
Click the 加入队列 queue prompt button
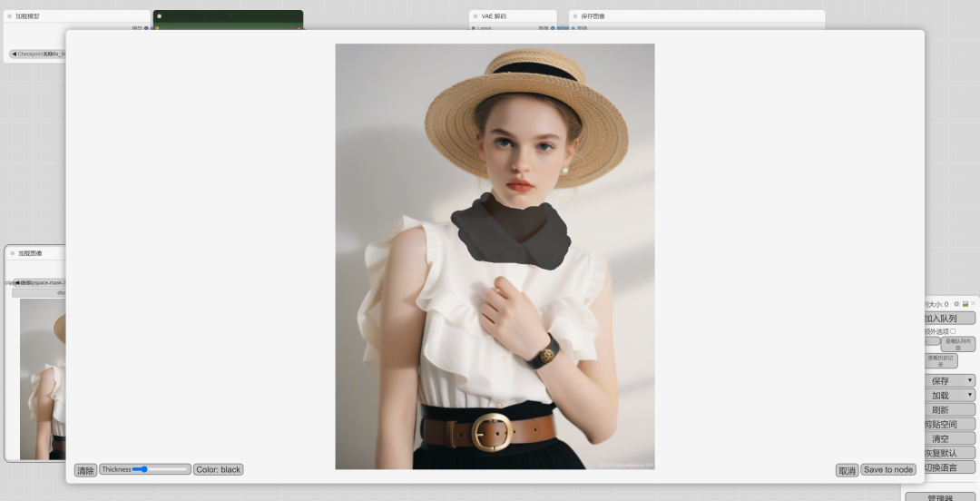[950, 319]
